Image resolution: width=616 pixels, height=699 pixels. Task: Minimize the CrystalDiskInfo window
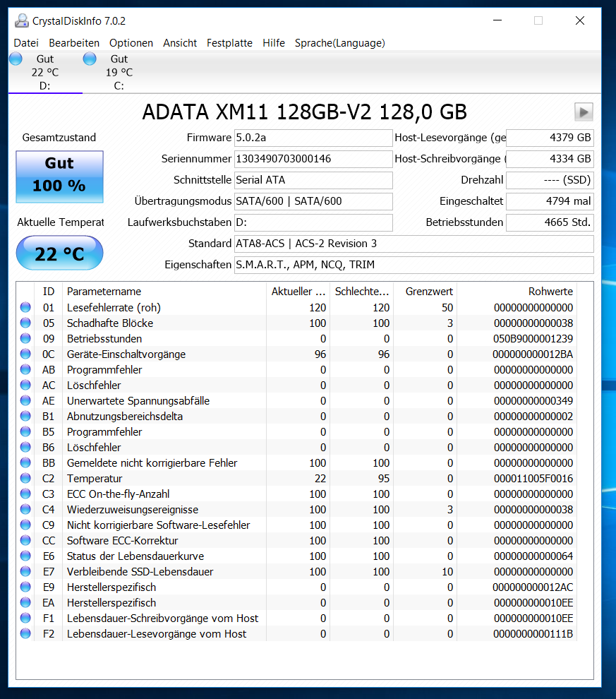click(497, 20)
